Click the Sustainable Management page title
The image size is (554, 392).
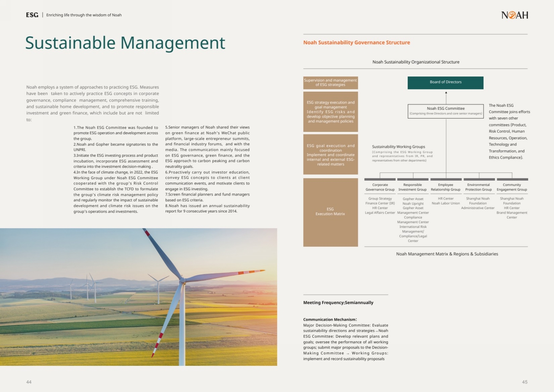(125, 43)
